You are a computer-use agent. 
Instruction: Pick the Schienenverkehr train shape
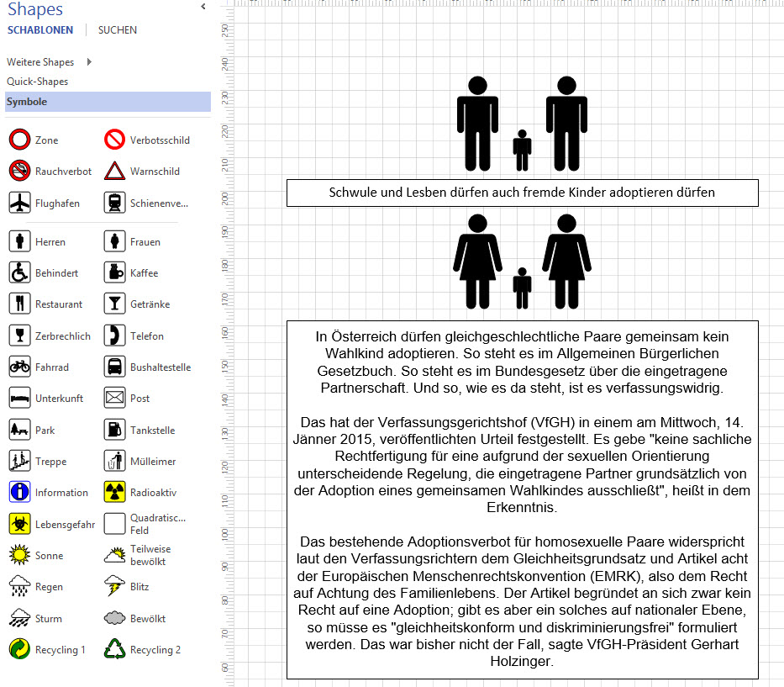coord(114,203)
